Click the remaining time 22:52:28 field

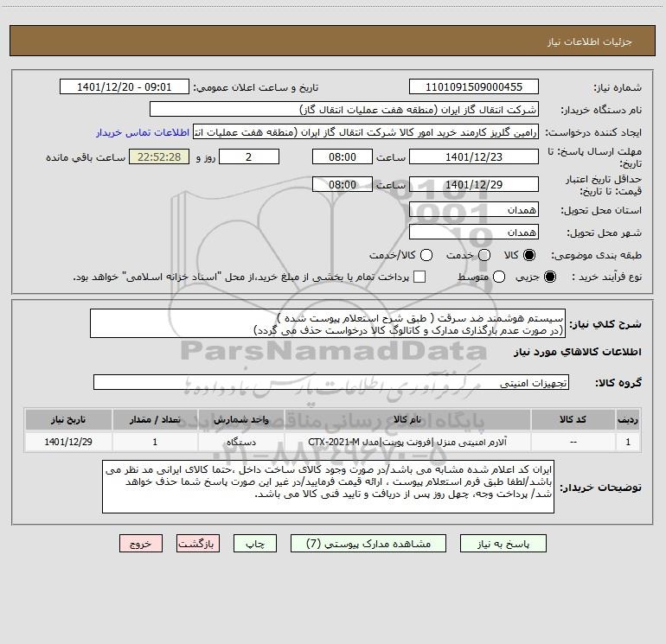click(159, 156)
